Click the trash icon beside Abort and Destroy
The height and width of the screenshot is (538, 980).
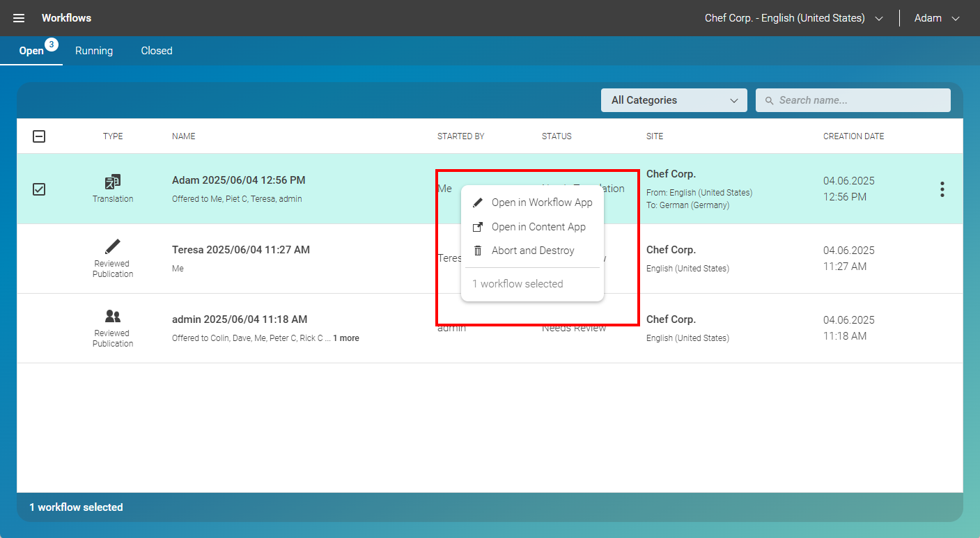[x=477, y=250]
